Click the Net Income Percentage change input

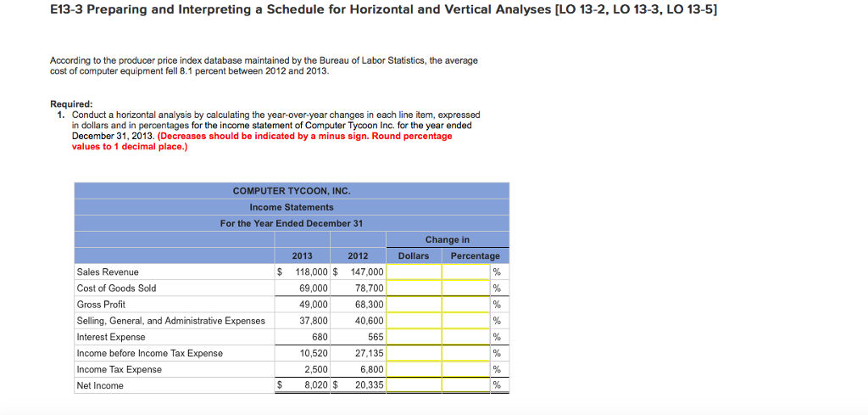(465, 385)
